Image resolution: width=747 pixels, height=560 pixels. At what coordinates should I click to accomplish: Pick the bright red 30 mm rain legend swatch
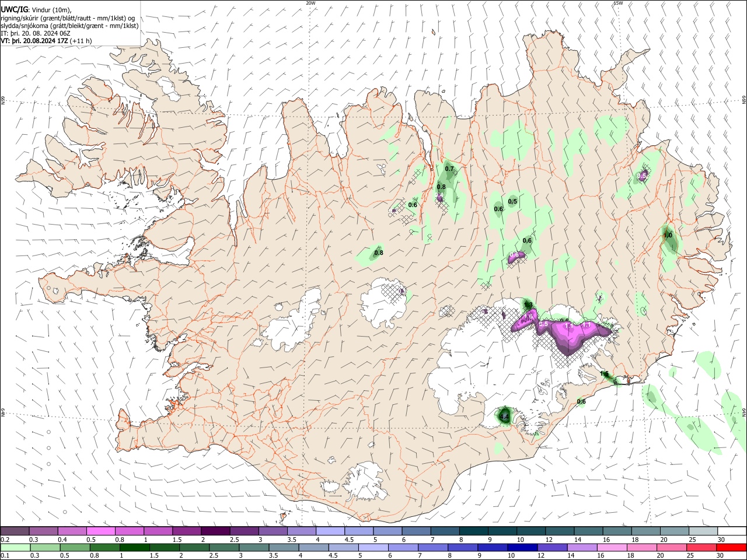[732, 547]
